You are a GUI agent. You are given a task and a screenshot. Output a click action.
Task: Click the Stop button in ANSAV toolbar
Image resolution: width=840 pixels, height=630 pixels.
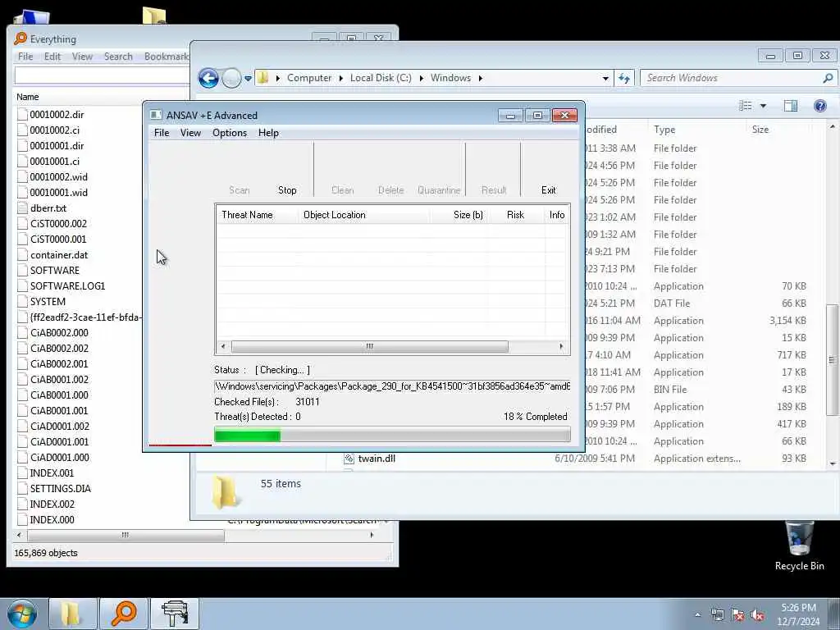tap(287, 190)
